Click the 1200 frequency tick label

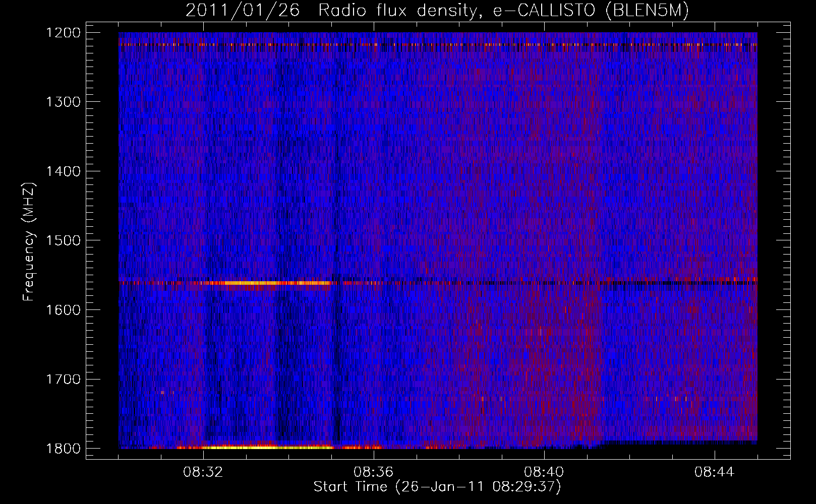coord(64,33)
